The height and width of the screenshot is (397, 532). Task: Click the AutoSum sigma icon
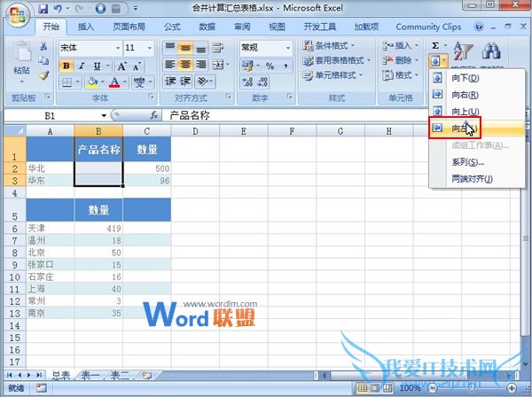(435, 46)
